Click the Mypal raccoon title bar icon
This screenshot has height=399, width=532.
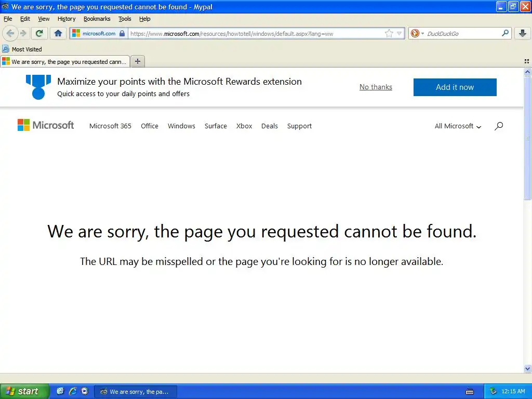click(5, 6)
